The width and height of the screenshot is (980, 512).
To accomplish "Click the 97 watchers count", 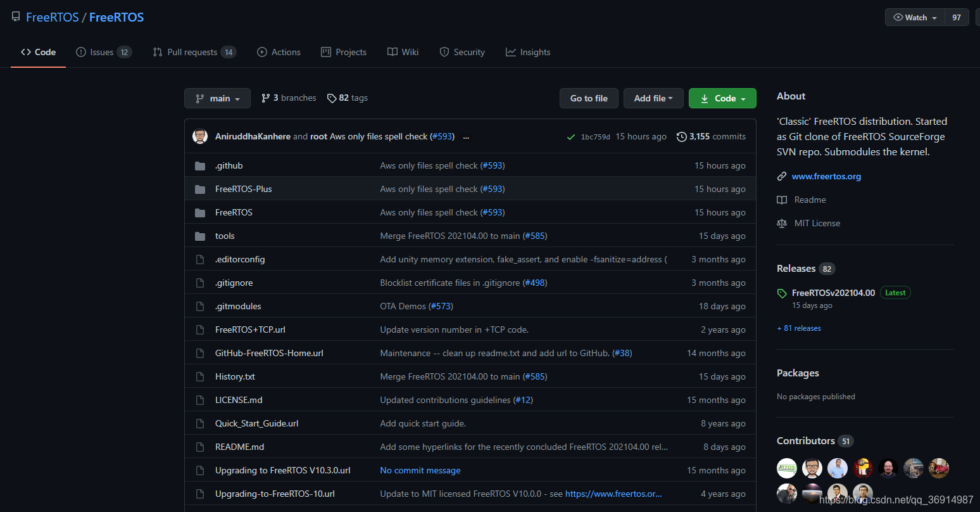I will click(957, 18).
